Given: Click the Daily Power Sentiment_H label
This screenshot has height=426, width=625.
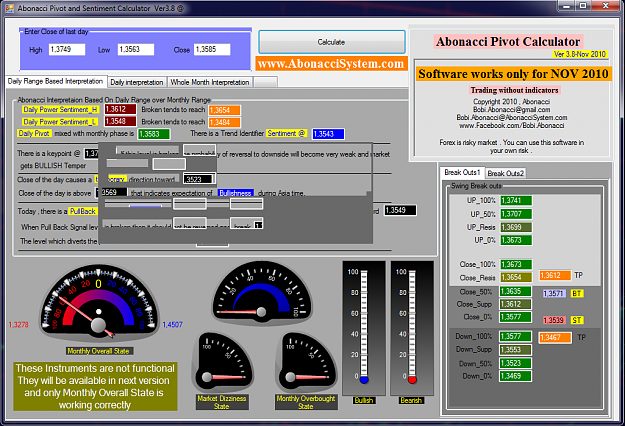Looking at the screenshot, I should point(61,110).
